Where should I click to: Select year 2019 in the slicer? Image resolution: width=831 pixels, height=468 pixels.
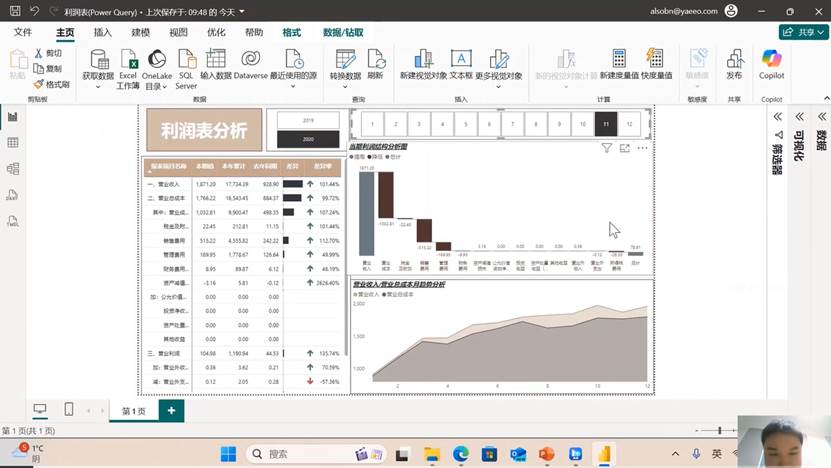pyautogui.click(x=308, y=120)
